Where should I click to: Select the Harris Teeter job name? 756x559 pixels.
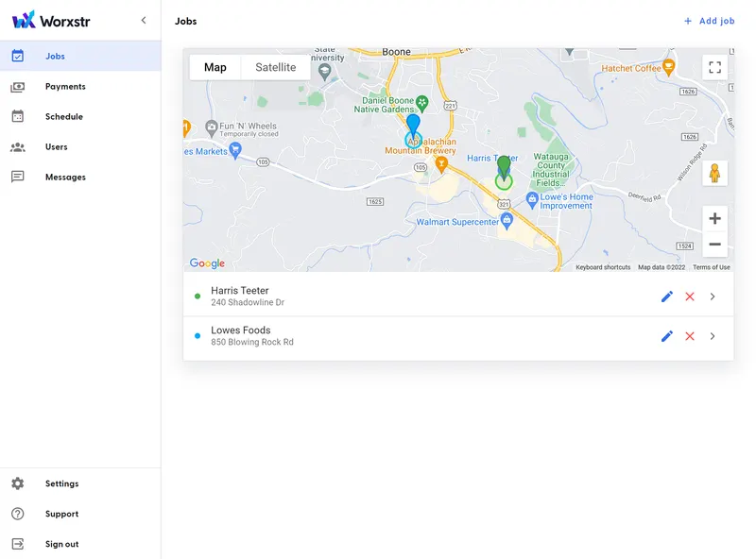pyautogui.click(x=240, y=291)
